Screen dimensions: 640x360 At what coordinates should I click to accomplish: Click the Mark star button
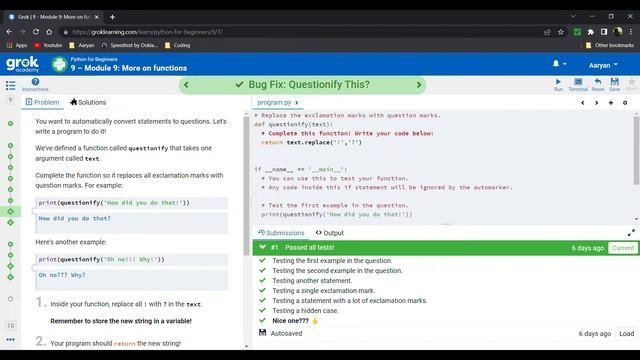631,84
